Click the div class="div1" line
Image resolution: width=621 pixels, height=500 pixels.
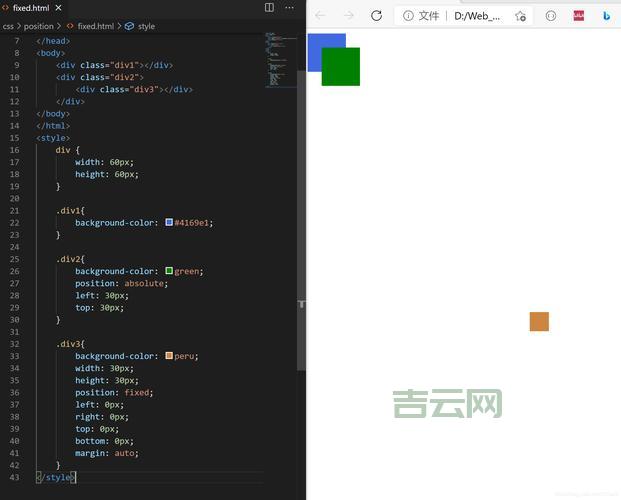[x=114, y=65]
